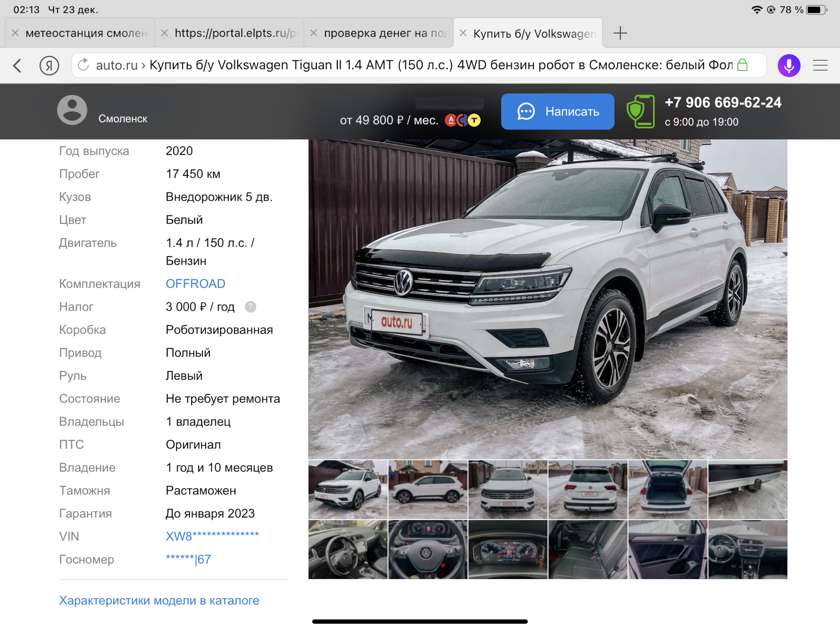840x630 pixels.
Task: Open the main white Tiguan photo
Action: [548, 299]
